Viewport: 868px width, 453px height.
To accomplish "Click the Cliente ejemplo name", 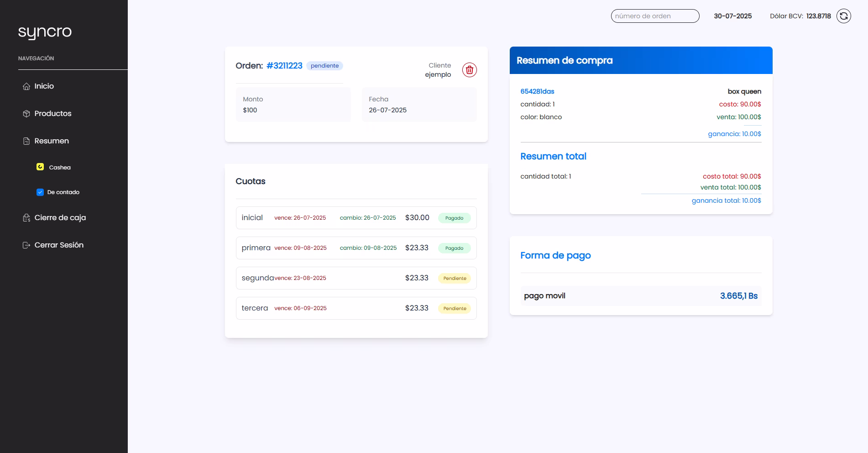I will (438, 74).
